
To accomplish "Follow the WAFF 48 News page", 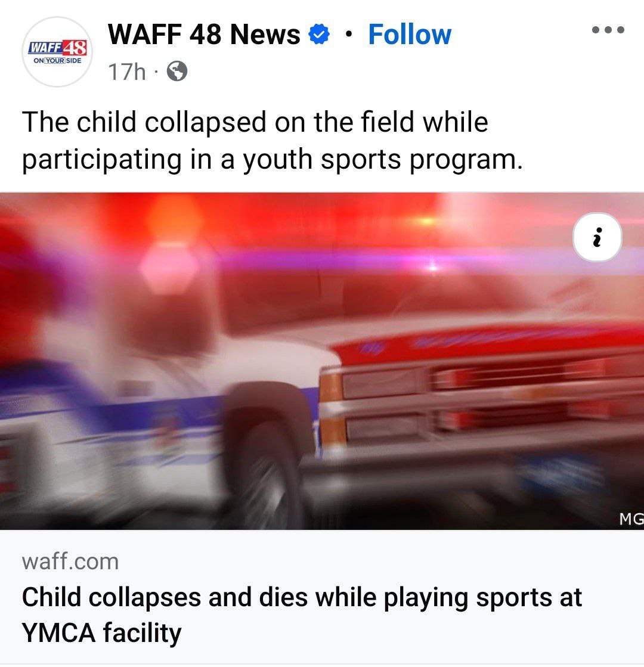I will (x=410, y=35).
